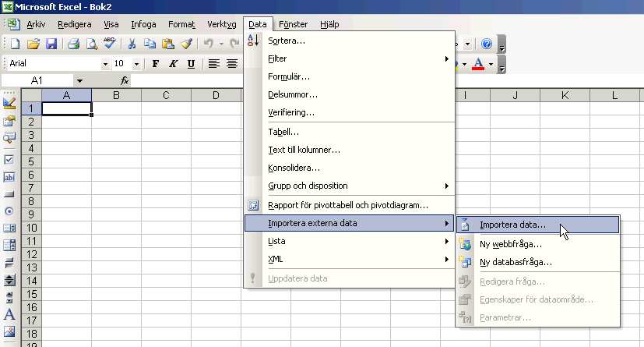Click cell A1 in the sheet

click(x=66, y=109)
